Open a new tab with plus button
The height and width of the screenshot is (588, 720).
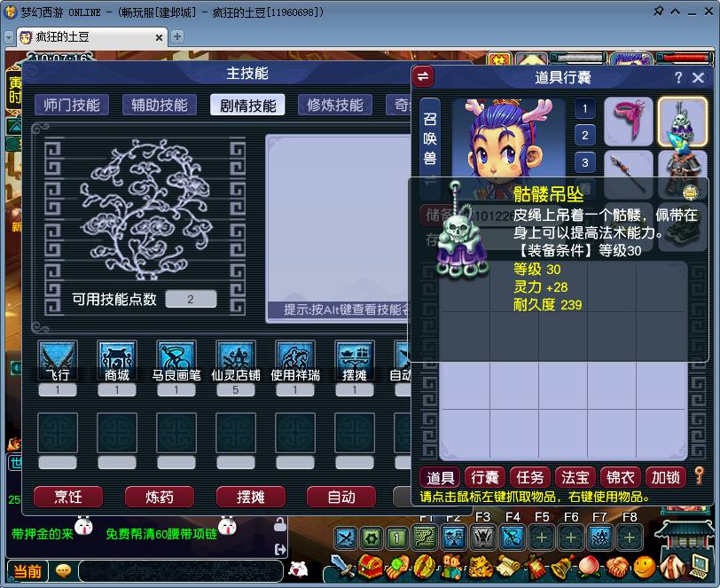(x=177, y=36)
